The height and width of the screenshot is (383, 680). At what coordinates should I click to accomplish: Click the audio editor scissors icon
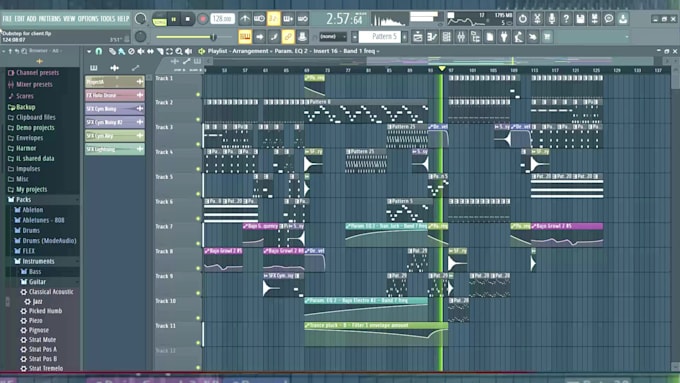pyautogui.click(x=537, y=19)
